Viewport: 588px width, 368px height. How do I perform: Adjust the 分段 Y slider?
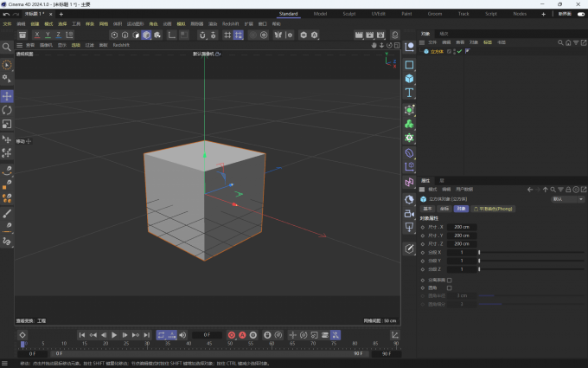coord(532,261)
